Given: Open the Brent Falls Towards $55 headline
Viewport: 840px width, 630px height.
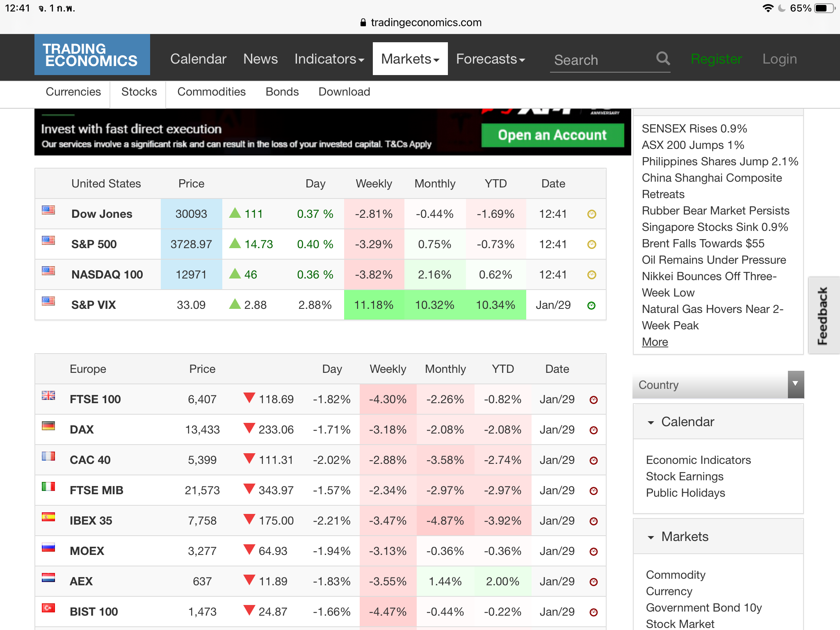Looking at the screenshot, I should [x=703, y=244].
